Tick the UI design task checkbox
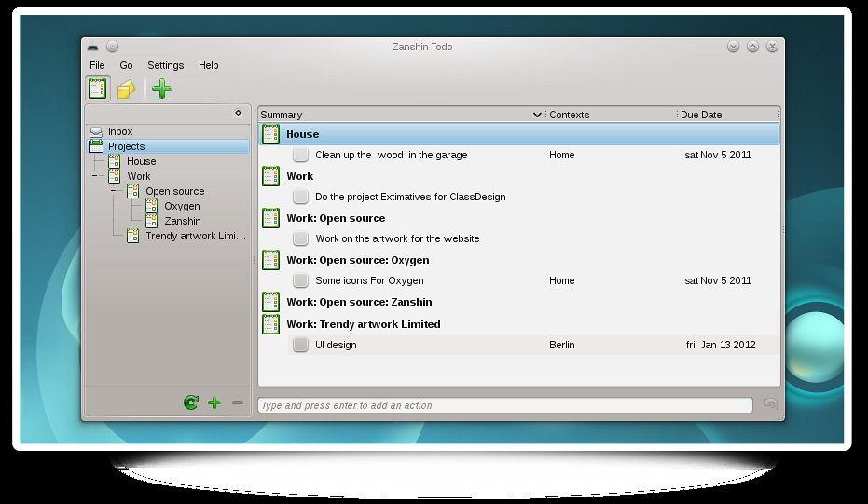This screenshot has width=868, height=504. click(300, 345)
